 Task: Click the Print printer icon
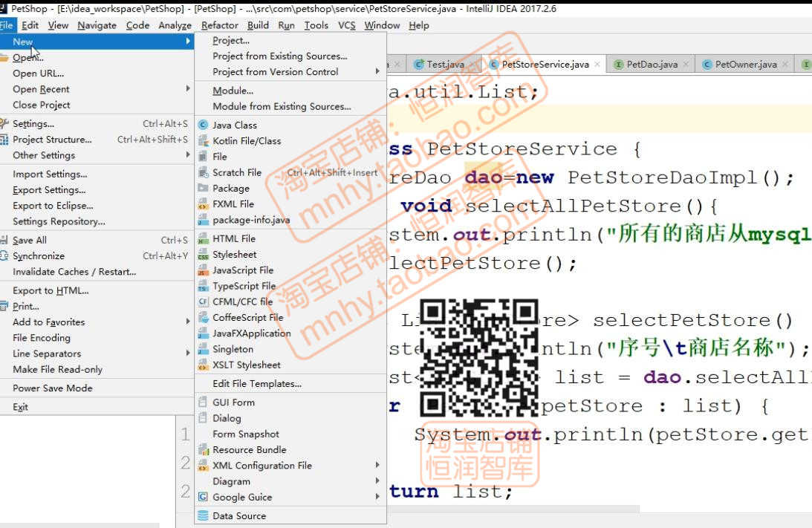[x=4, y=306]
